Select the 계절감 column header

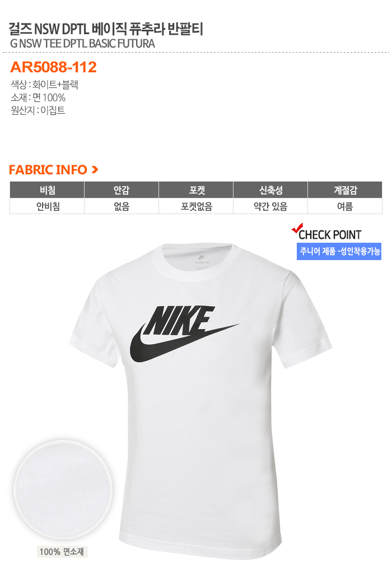pyautogui.click(x=345, y=189)
